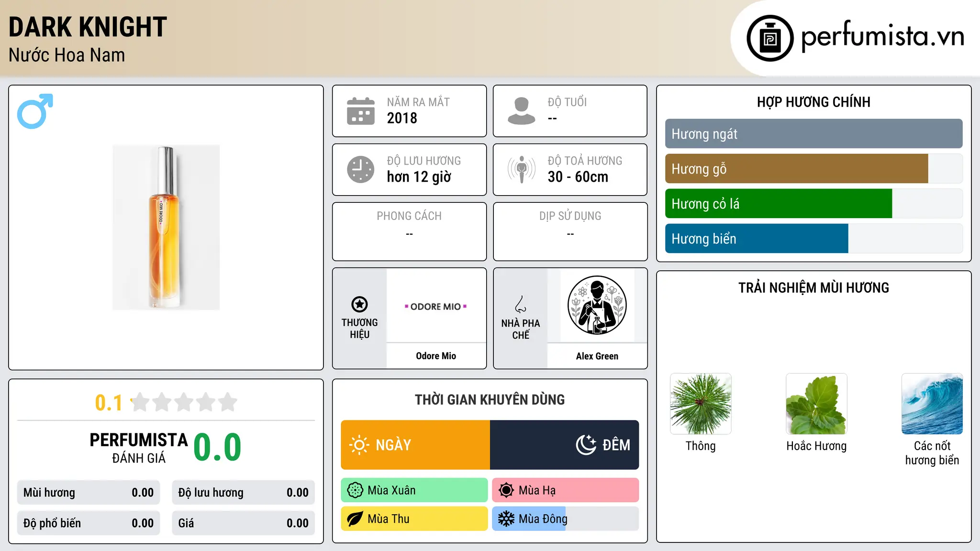Click the Dịp sử dụng info card
Image resolution: width=980 pixels, height=551 pixels.
570,231
